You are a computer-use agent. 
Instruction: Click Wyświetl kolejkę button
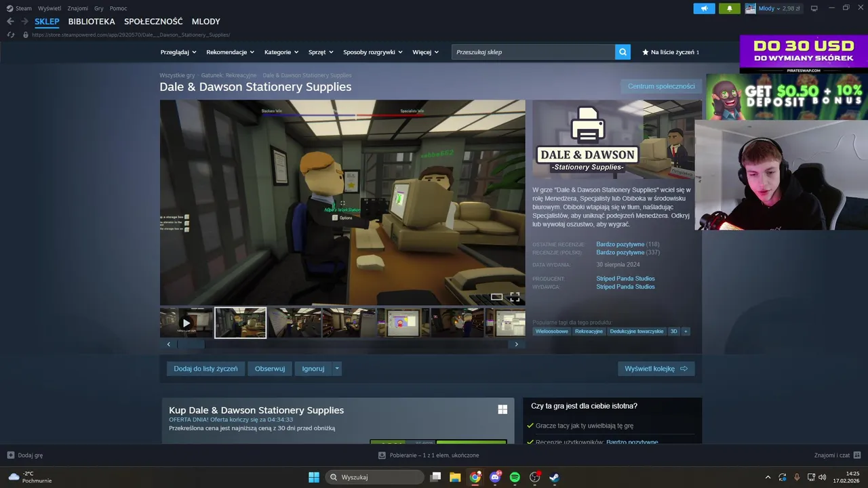pyautogui.click(x=656, y=369)
